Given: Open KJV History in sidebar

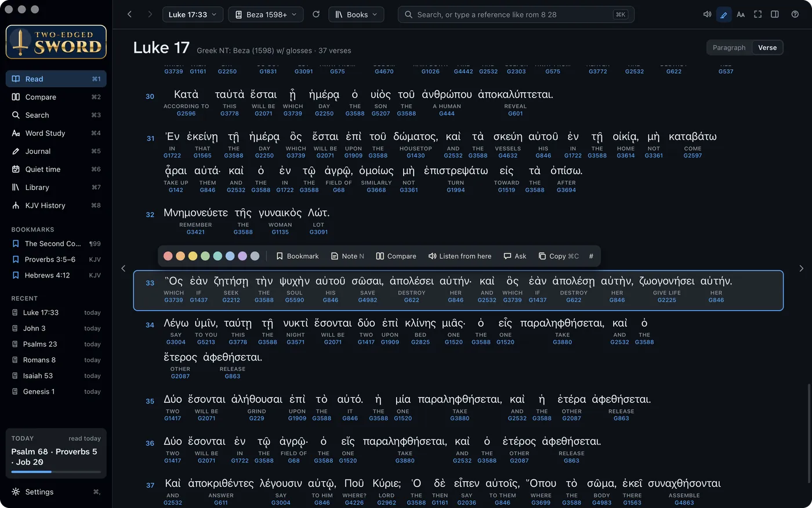Looking at the screenshot, I should tap(56, 205).
